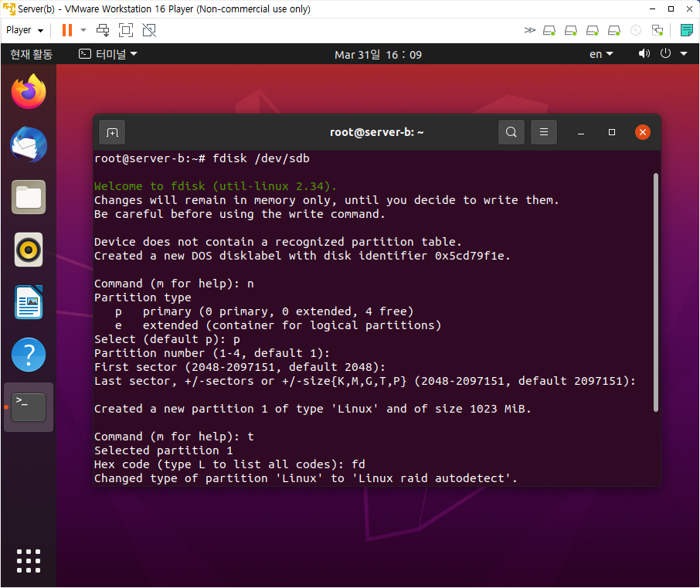This screenshot has width=700, height=588.
Task: Click the terminal vertical scrollbar
Action: (655, 292)
